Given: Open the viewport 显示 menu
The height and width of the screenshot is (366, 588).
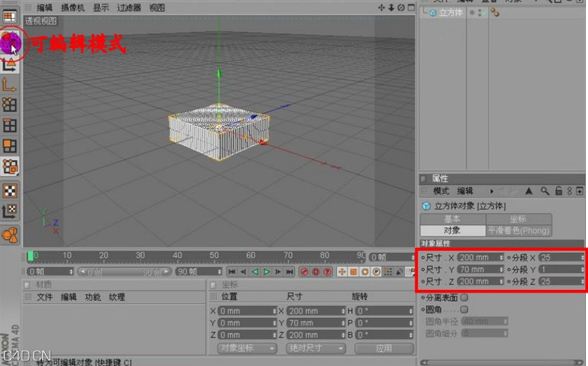Looking at the screenshot, I should pyautogui.click(x=101, y=8).
